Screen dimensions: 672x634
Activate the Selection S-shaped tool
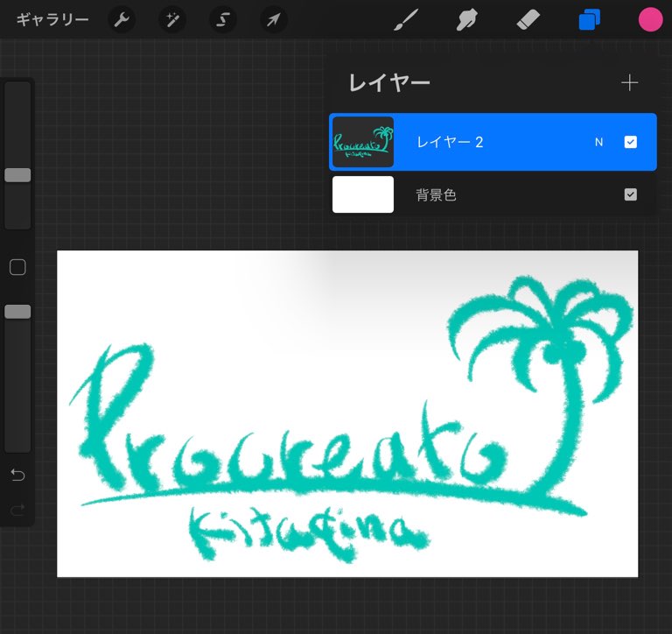223,20
